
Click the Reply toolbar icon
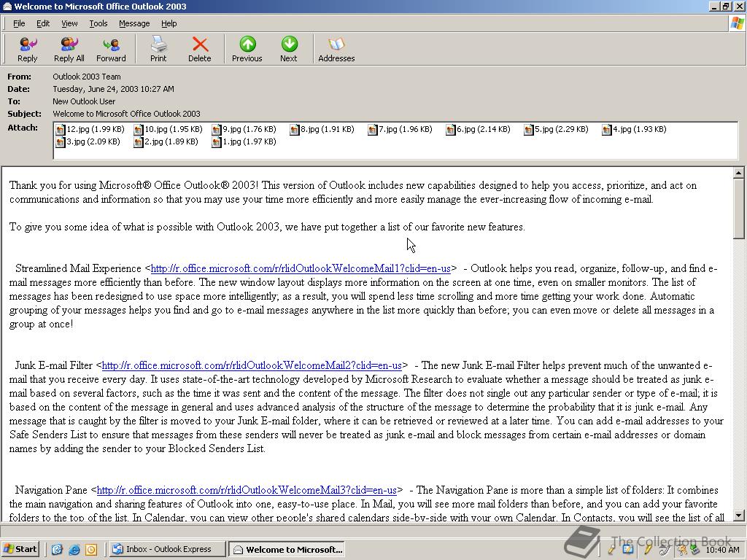[28, 50]
